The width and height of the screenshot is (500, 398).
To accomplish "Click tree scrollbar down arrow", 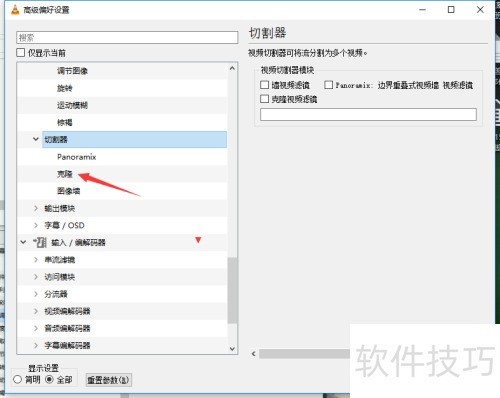I will pyautogui.click(x=232, y=349).
